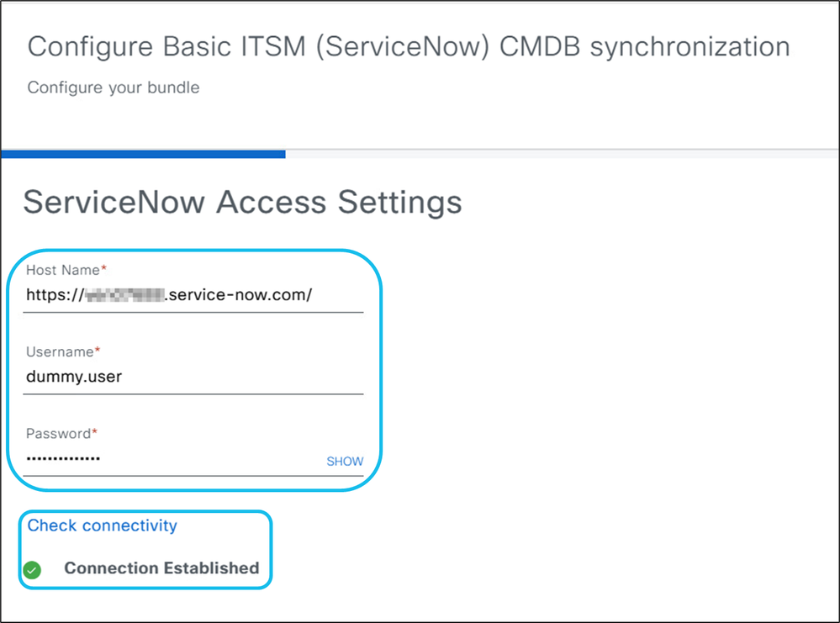Screen dimensions: 840x623
Task: Click the service-now.com part of the host URL
Action: 238,295
